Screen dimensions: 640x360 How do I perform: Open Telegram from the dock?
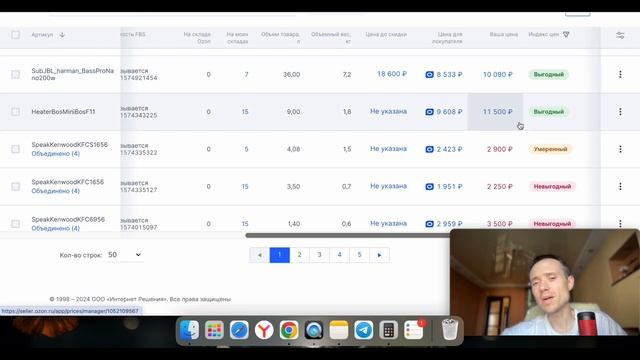point(364,330)
